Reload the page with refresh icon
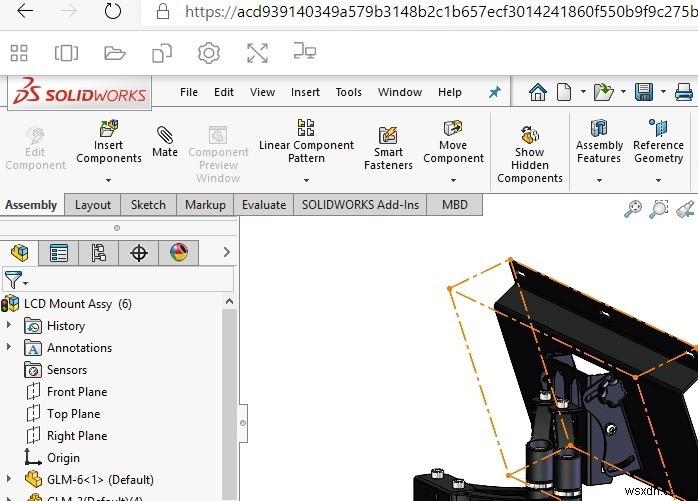 click(113, 11)
